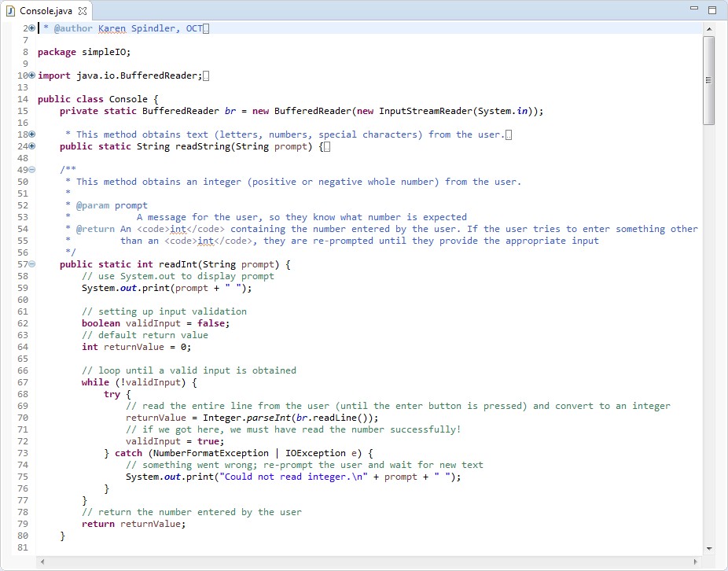Click the vertical scrollbar's down arrow
Screen dimensions: 728x571
[x=709, y=547]
